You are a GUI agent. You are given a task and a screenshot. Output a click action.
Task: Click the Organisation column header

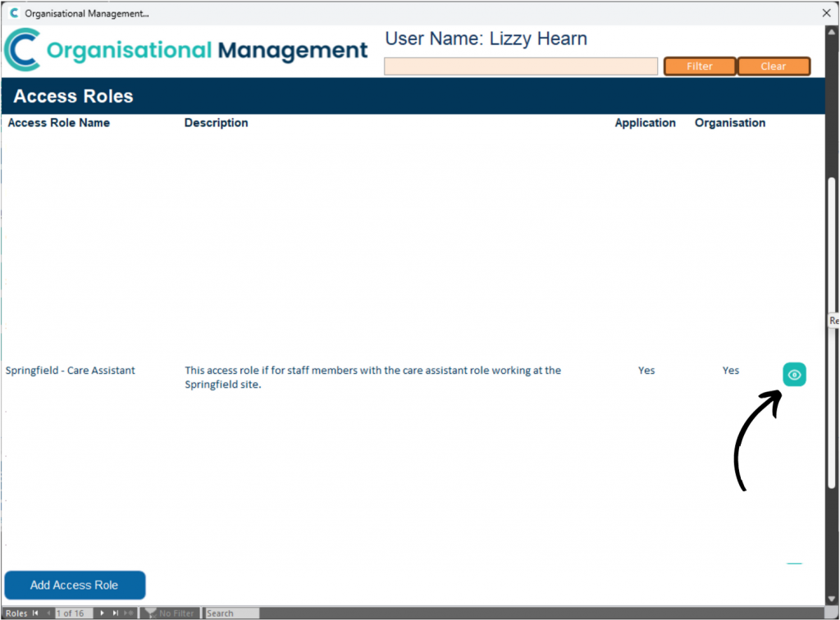(729, 123)
